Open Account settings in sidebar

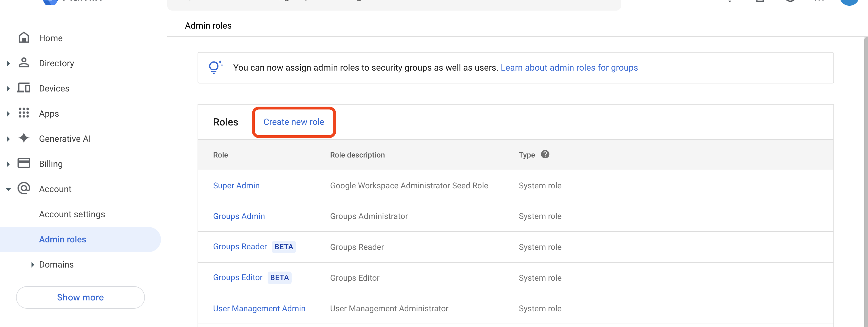point(72,214)
